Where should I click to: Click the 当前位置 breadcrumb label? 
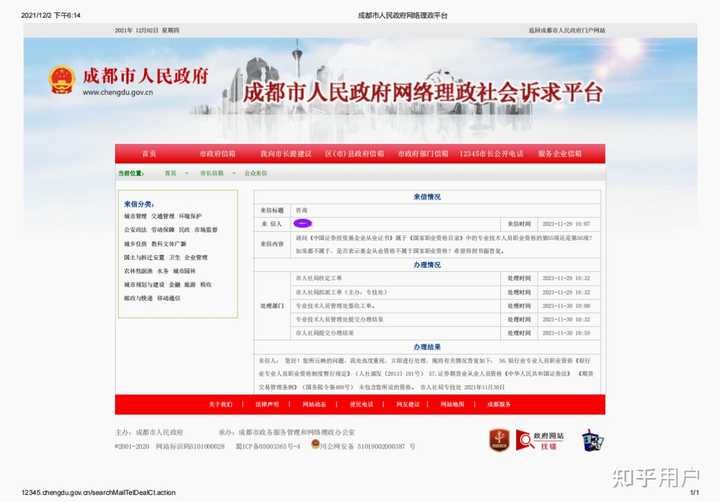[x=131, y=173]
